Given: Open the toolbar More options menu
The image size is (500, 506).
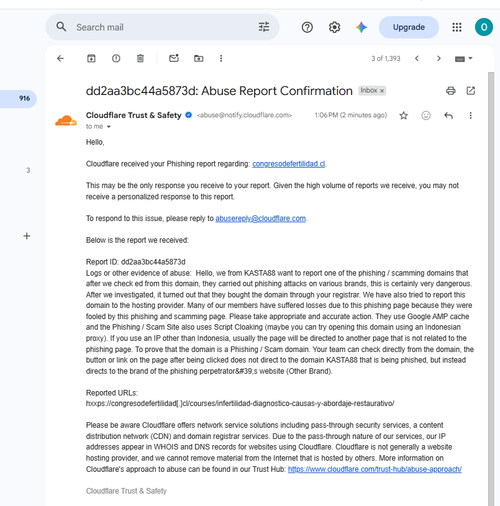Looking at the screenshot, I should (x=221, y=59).
